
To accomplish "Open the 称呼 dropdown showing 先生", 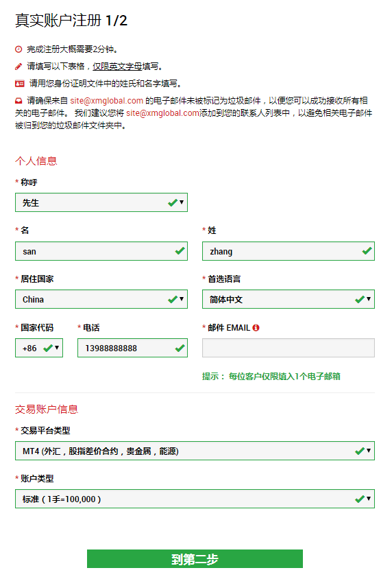I will [x=101, y=202].
